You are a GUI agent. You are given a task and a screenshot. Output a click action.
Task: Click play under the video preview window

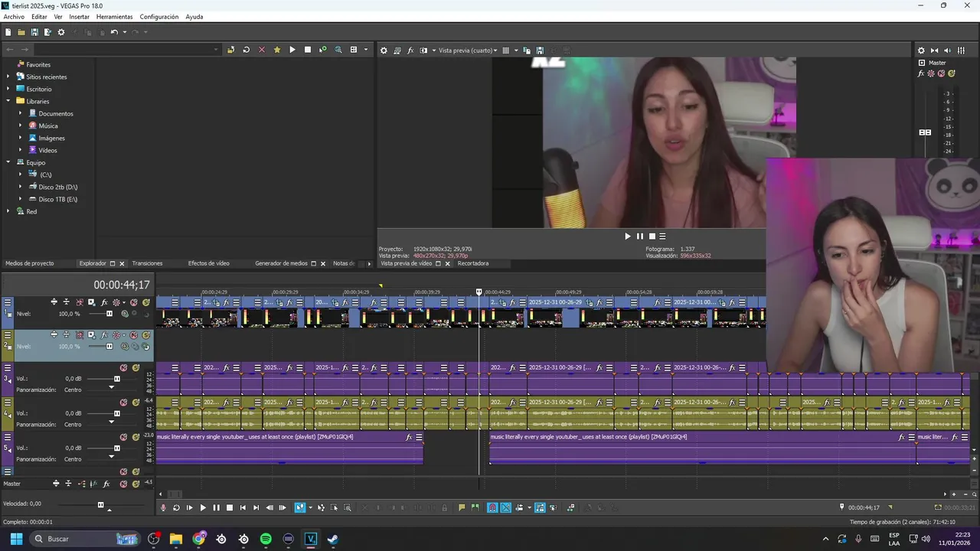point(628,236)
